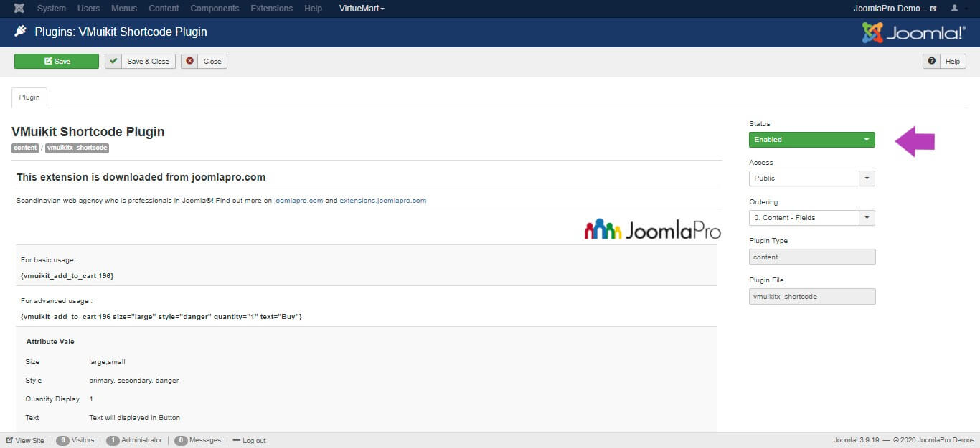Click the View Site link
The image size is (980, 448).
coord(25,440)
